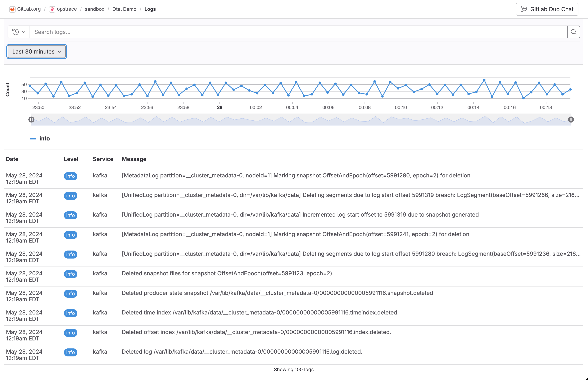Click the search magnifier icon
Image resolution: width=588 pixels, height=380 pixels.
(x=574, y=32)
